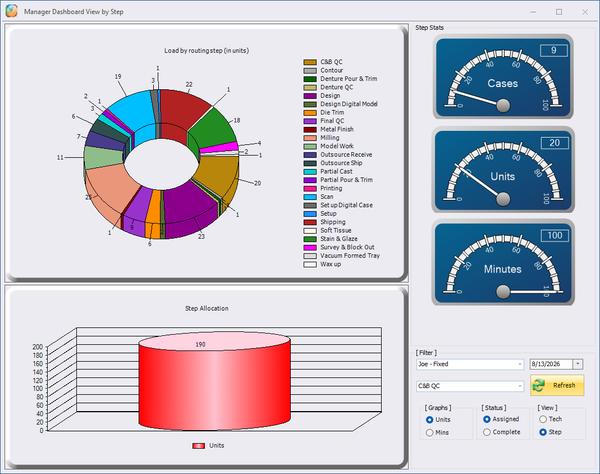Image resolution: width=600 pixels, height=474 pixels.
Task: Select the Units graphs radio button
Action: [429, 420]
